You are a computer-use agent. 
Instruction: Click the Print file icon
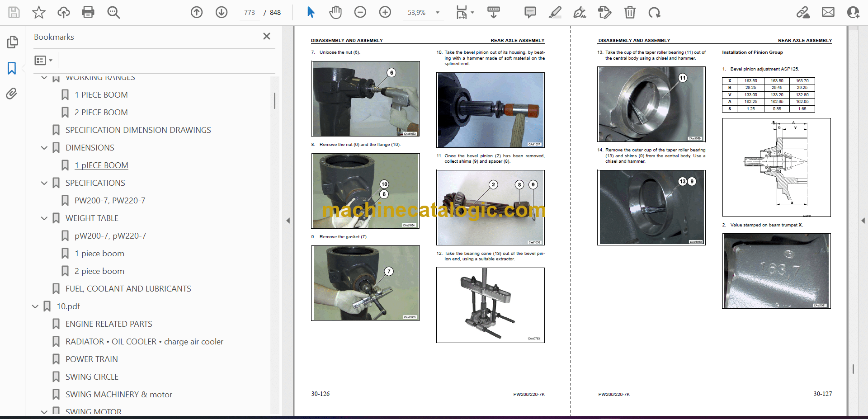coord(88,12)
